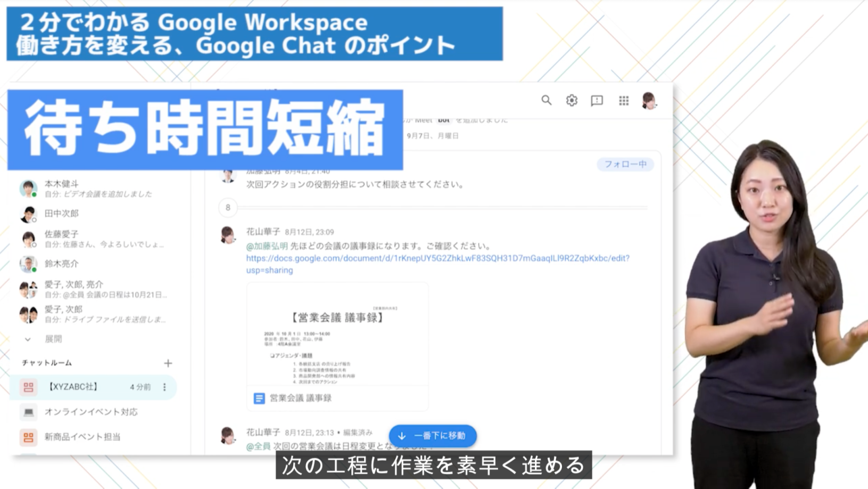Open settings via the gear icon
Image resolution: width=868 pixels, height=489 pixels.
tap(572, 100)
